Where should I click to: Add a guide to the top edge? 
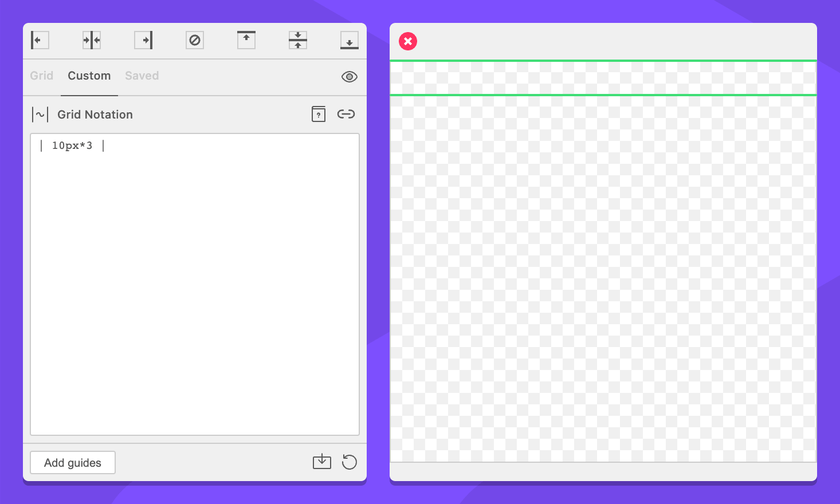[246, 40]
